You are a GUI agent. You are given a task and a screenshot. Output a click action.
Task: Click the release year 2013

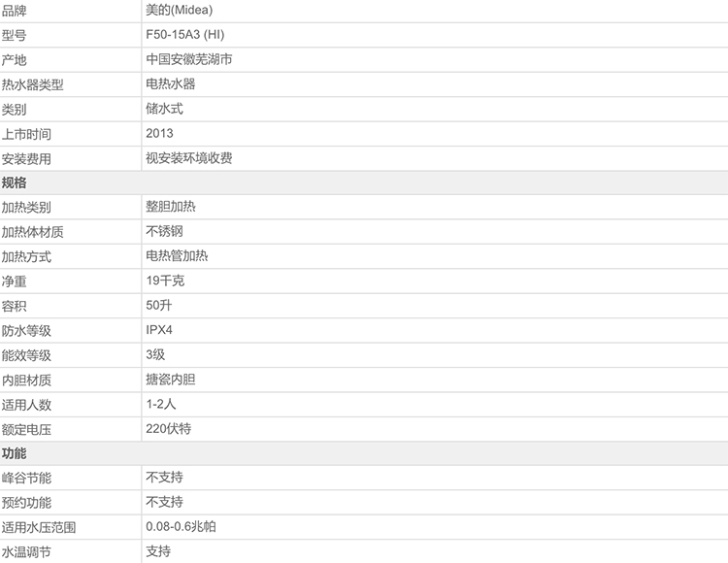(159, 133)
